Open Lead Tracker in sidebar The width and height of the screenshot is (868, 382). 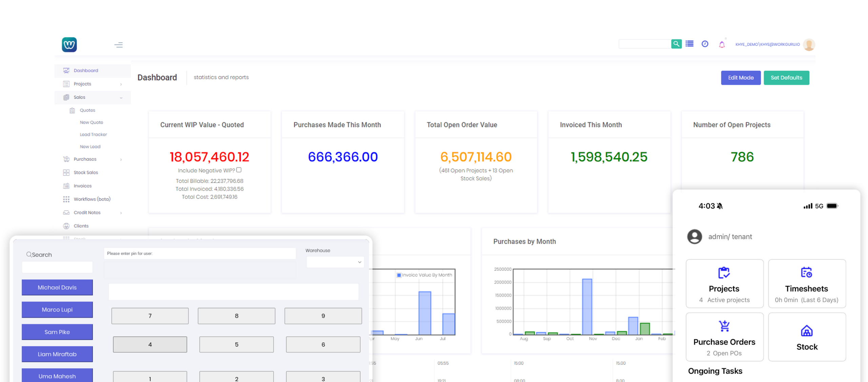(x=93, y=135)
